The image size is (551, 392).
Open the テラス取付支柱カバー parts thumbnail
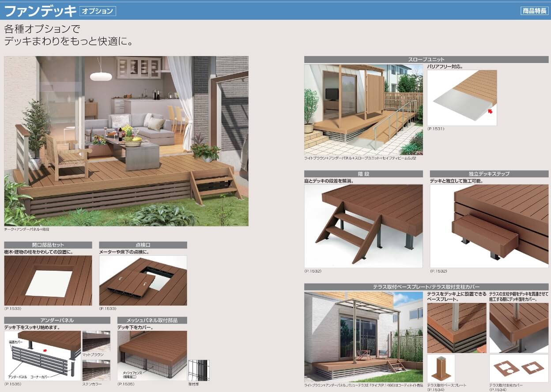point(519,368)
